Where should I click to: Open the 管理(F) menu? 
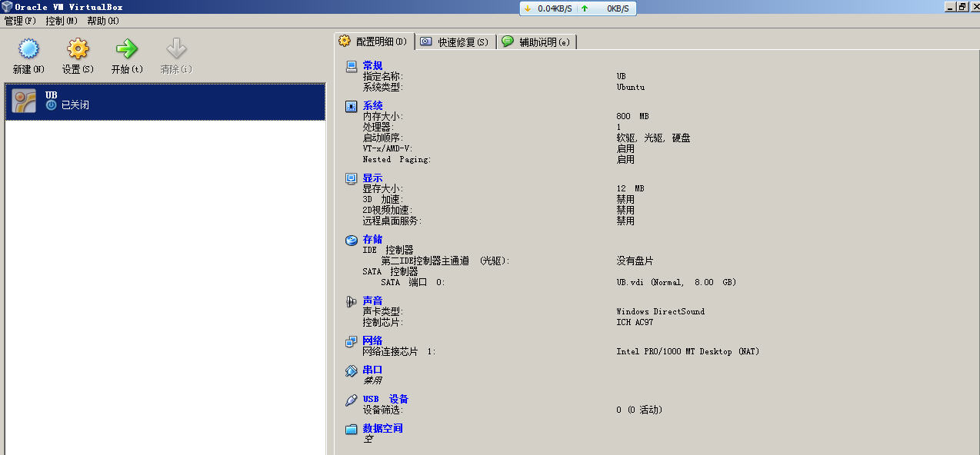coord(20,21)
